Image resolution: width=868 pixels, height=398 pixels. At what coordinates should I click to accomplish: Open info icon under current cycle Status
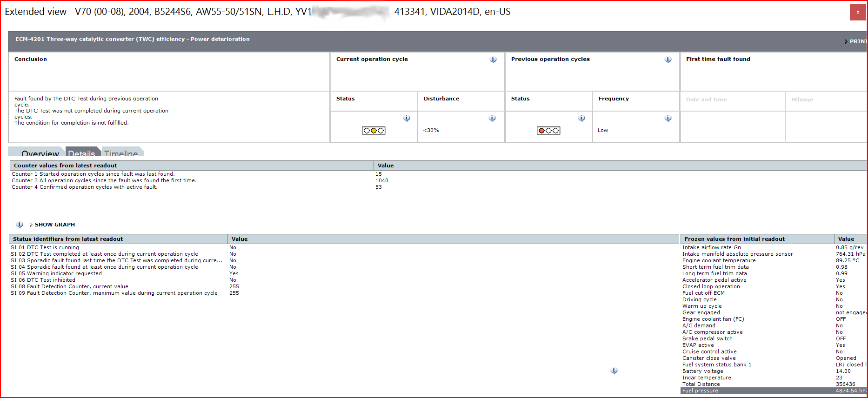pos(407,119)
